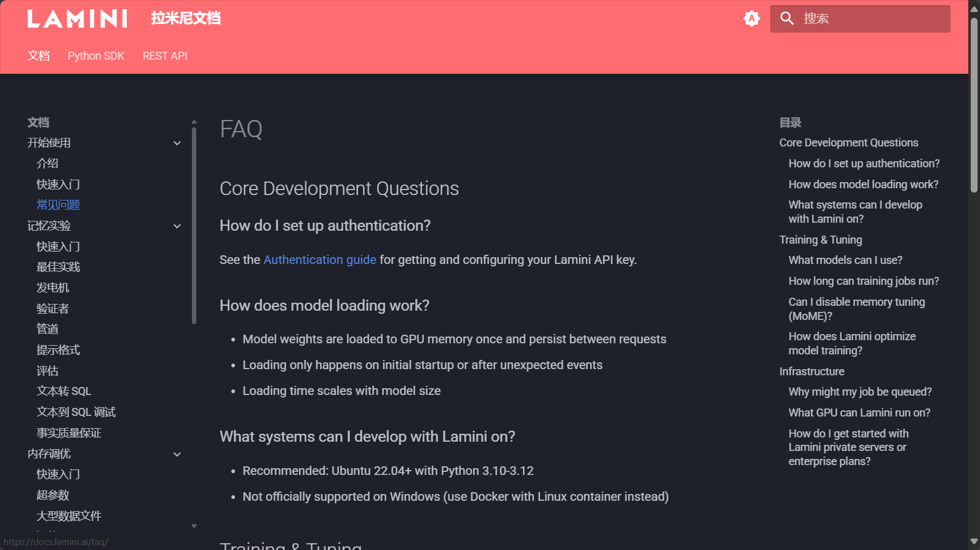Jump to How long can training jobs run?
Viewport: 980px width, 550px height.
click(x=864, y=281)
